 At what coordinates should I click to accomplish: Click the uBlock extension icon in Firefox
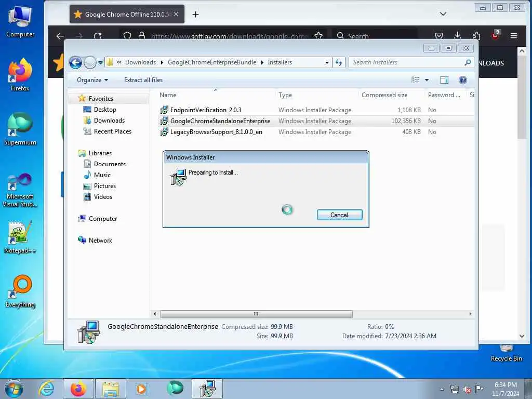495,35
